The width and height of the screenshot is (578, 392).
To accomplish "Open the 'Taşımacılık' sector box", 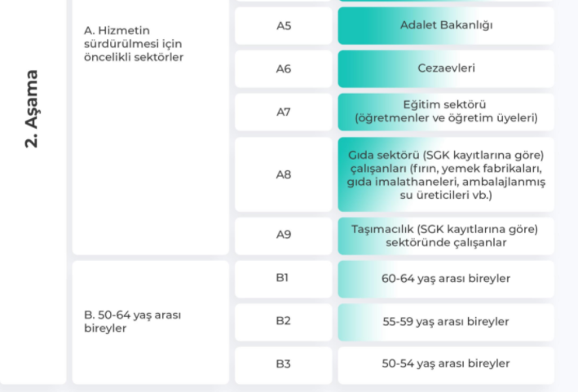I will [446, 236].
